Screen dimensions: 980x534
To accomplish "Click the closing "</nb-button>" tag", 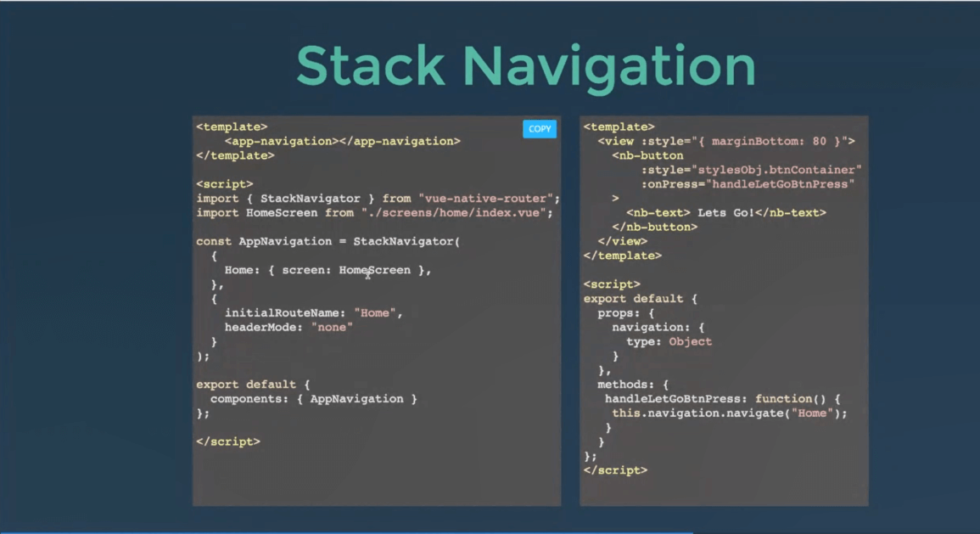I will (x=654, y=227).
